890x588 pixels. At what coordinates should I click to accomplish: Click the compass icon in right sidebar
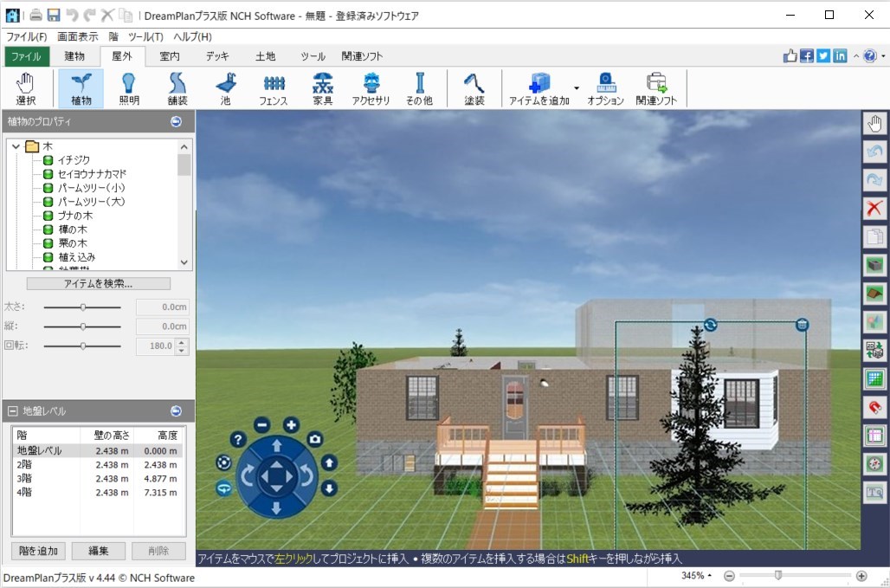874,463
